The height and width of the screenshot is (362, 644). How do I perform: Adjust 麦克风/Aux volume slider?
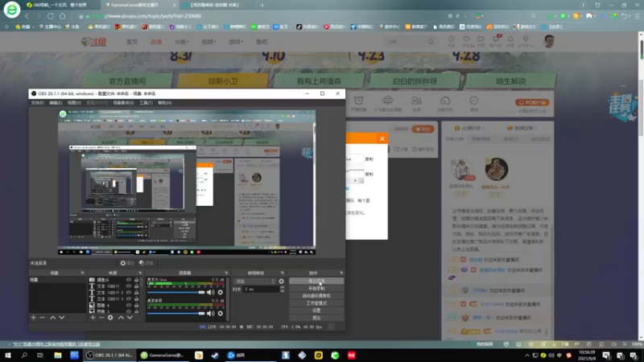coord(175,292)
